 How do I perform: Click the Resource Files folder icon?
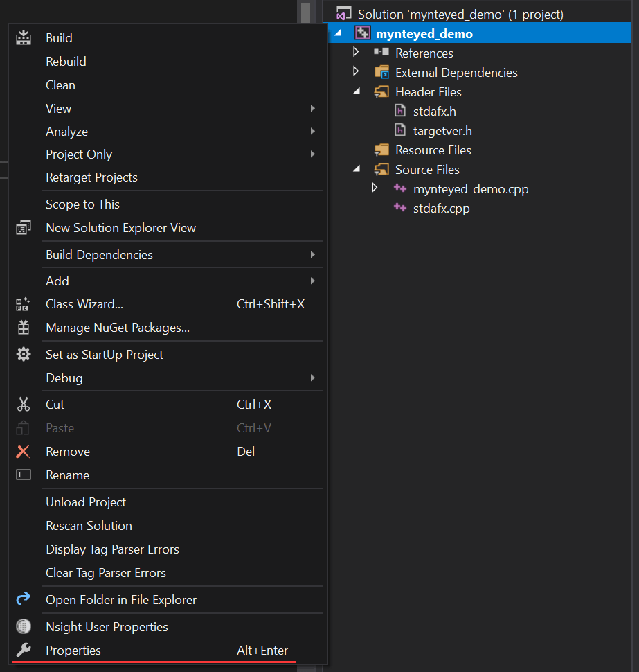coord(381,150)
